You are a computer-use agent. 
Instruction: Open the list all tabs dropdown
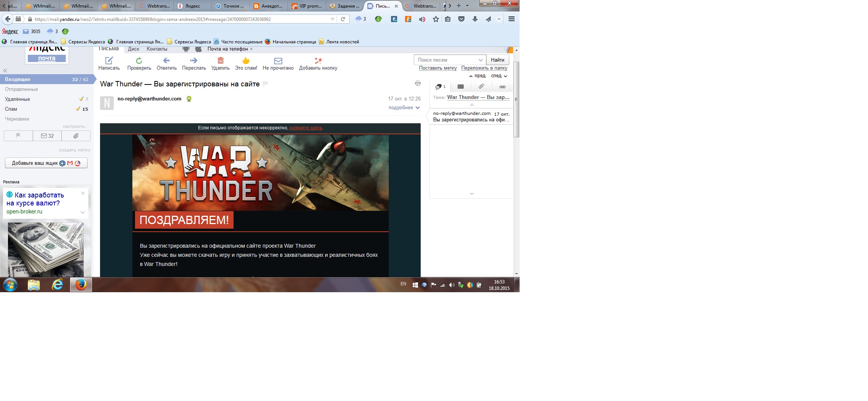[x=467, y=6]
